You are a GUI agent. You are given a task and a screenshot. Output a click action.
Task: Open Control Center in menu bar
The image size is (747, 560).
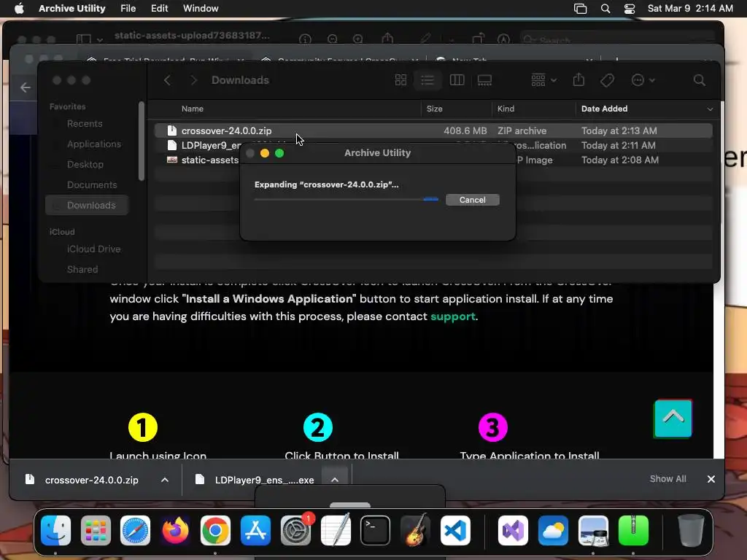click(x=630, y=9)
